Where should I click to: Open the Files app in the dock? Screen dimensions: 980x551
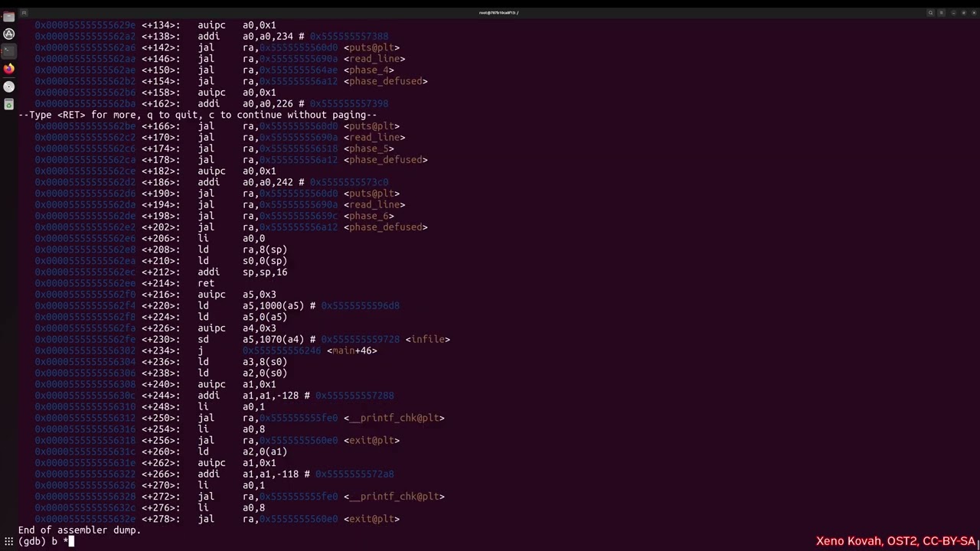(8, 16)
